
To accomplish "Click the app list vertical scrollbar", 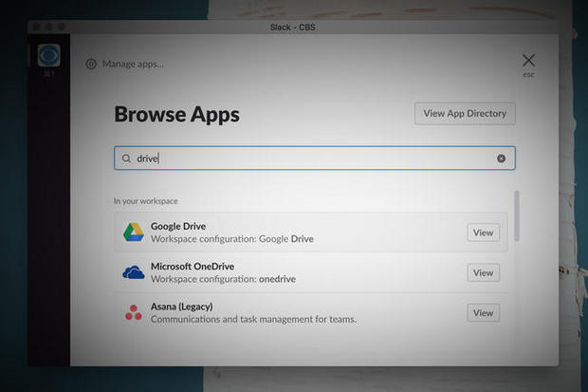I will pyautogui.click(x=517, y=216).
